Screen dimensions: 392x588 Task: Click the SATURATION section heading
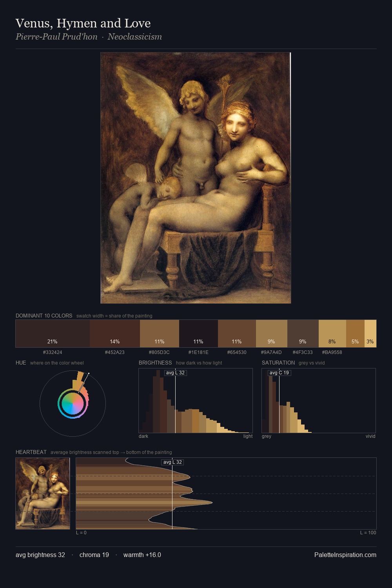pos(278,363)
